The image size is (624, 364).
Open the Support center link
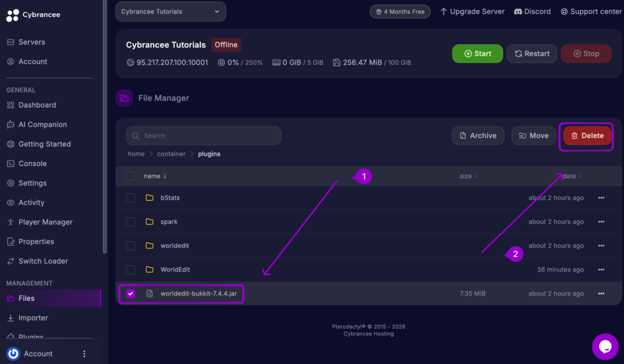click(591, 12)
